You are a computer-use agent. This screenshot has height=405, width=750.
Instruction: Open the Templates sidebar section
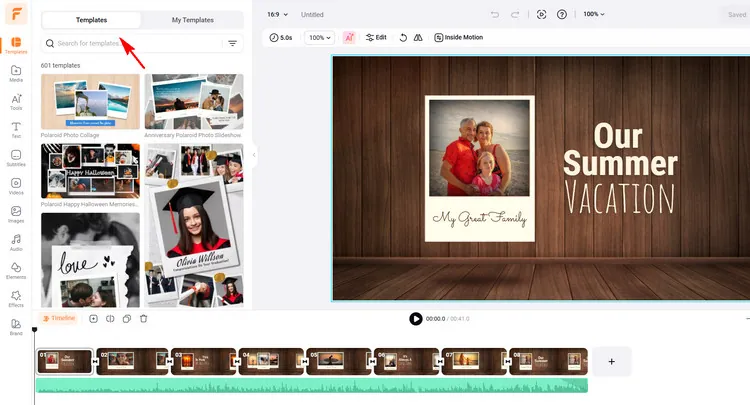pyautogui.click(x=16, y=45)
